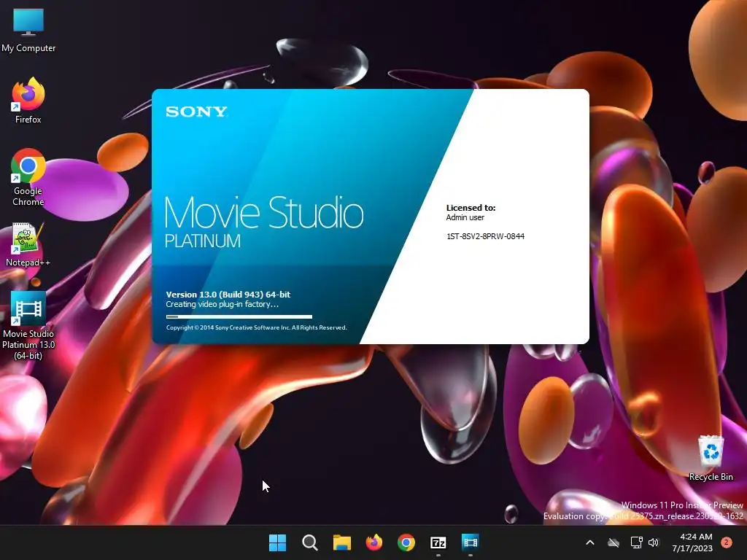
Task: Open 7-Zip from the taskbar
Action: click(x=438, y=542)
